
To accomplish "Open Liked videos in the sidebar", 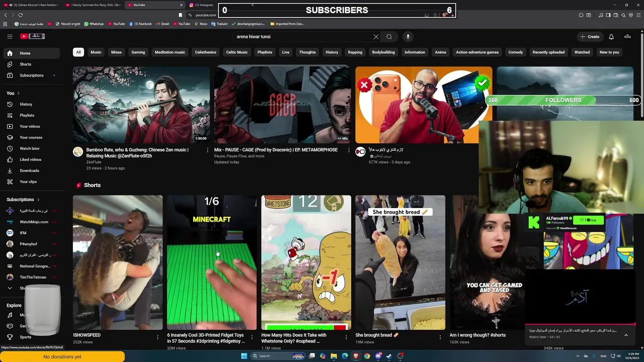I will coord(33,159).
